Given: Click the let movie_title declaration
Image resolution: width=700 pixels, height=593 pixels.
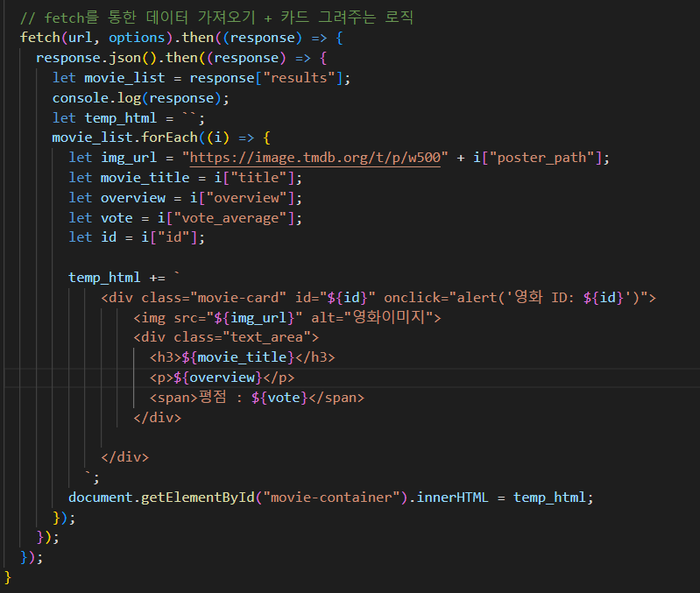Looking at the screenshot, I should click(185, 178).
